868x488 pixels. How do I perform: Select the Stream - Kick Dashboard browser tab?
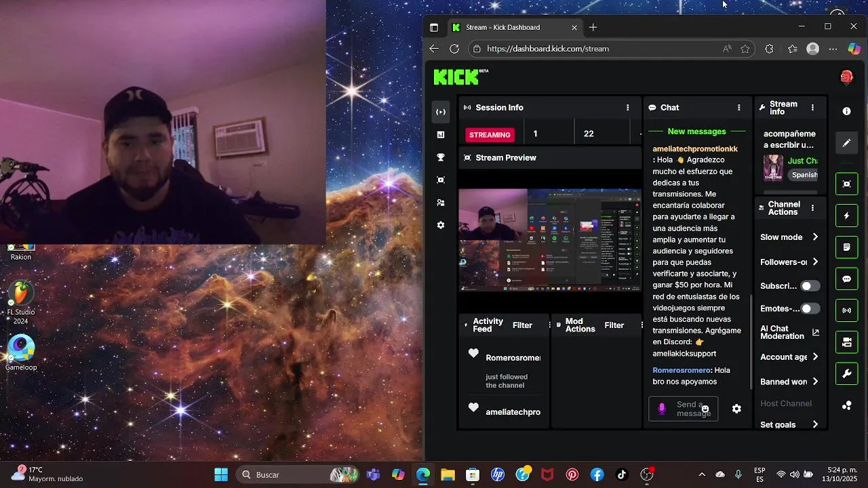click(514, 27)
